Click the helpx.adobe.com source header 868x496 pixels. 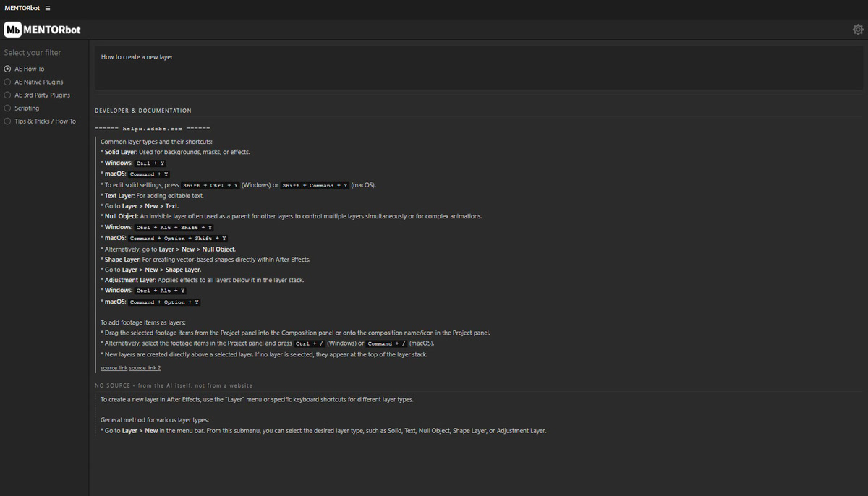tap(153, 128)
